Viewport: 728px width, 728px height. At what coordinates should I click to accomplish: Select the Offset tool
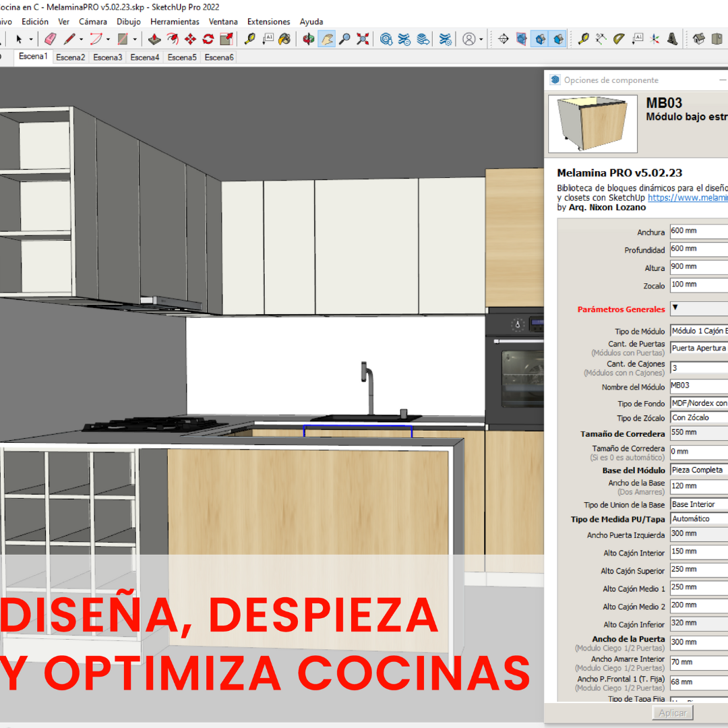point(173,40)
